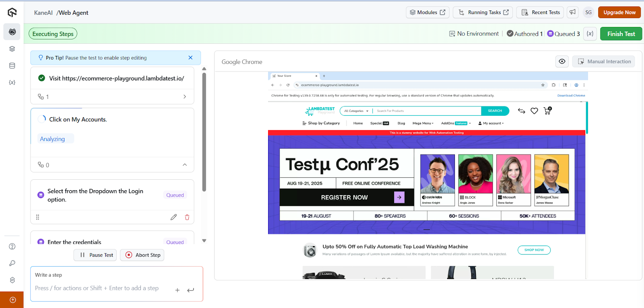The height and width of the screenshot is (308, 644).
Task: Open Blog in store navigation
Action: pyautogui.click(x=401, y=123)
